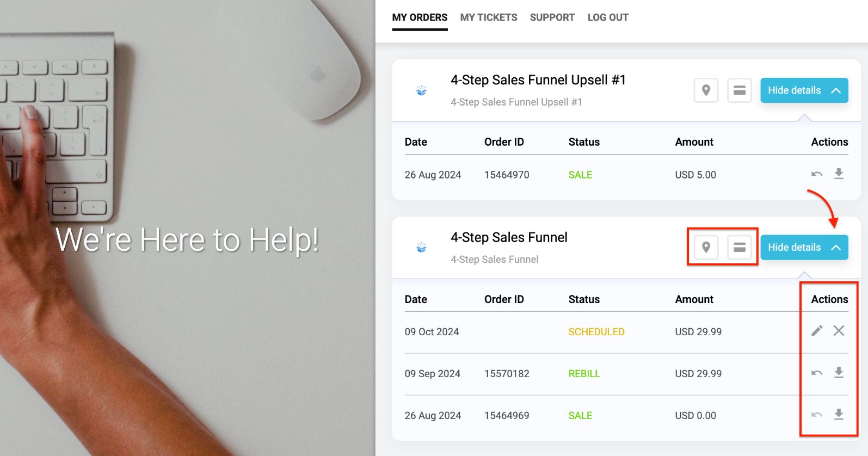
Task: Cancel the scheduled 09 Oct 2024 payment
Action: (839, 330)
